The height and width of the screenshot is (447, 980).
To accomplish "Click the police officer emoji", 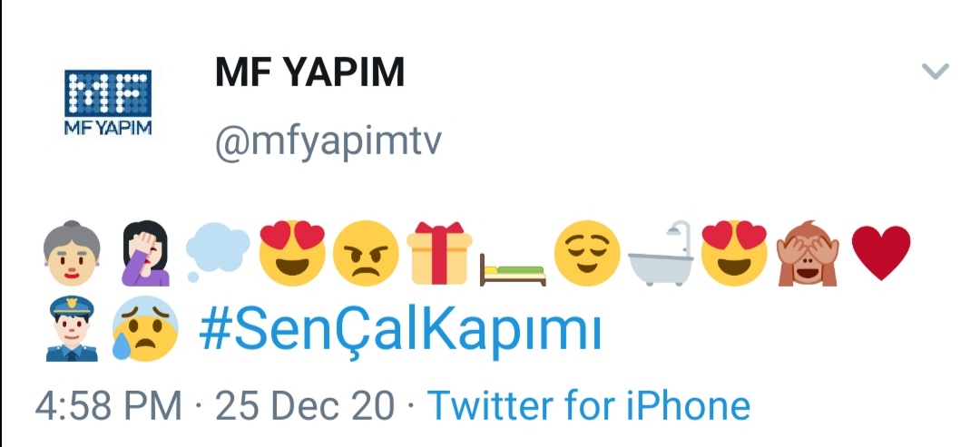I will [72, 328].
